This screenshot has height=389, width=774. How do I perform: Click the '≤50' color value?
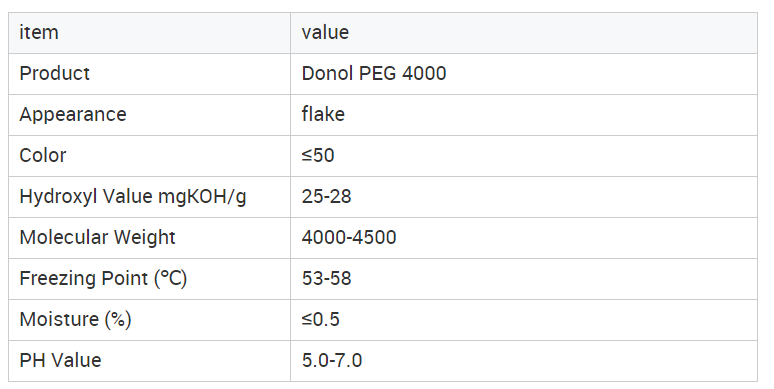(x=318, y=156)
